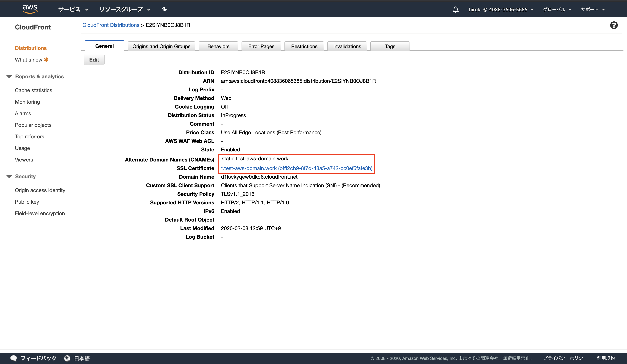Open the サービス dropdown menu

coord(73,10)
